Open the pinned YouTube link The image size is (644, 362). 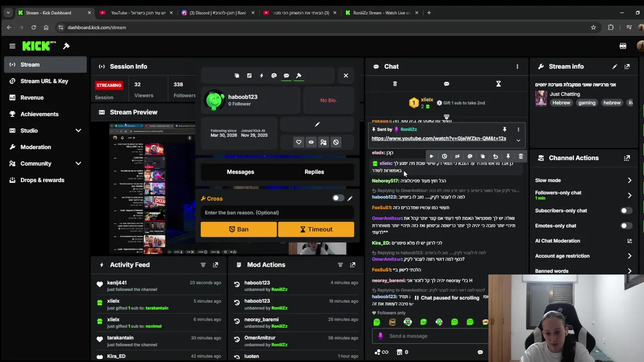pos(439,138)
